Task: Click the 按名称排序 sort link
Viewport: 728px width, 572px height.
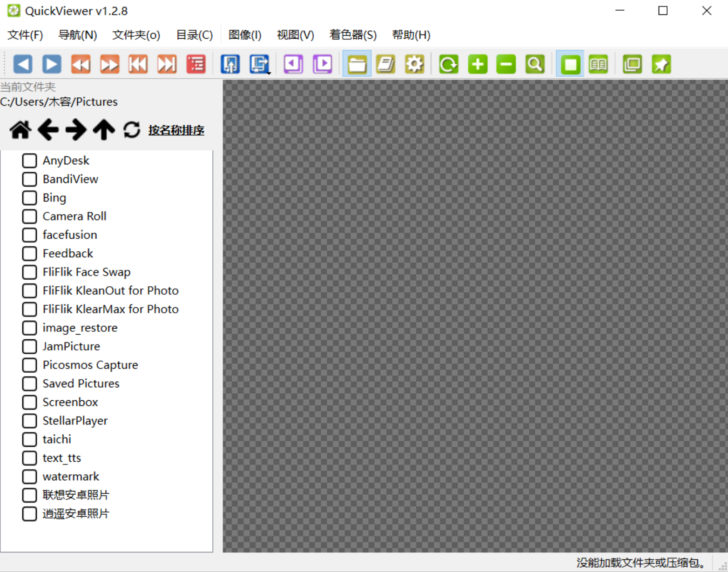Action: pyautogui.click(x=176, y=130)
